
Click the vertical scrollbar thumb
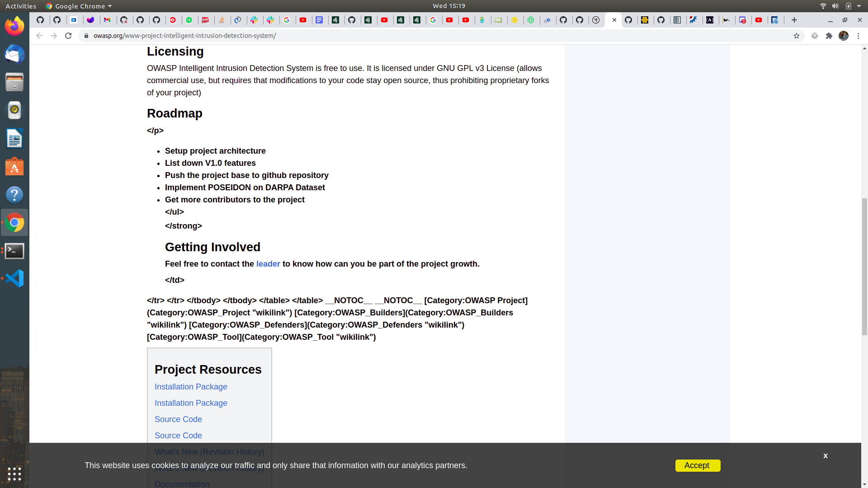tap(864, 267)
